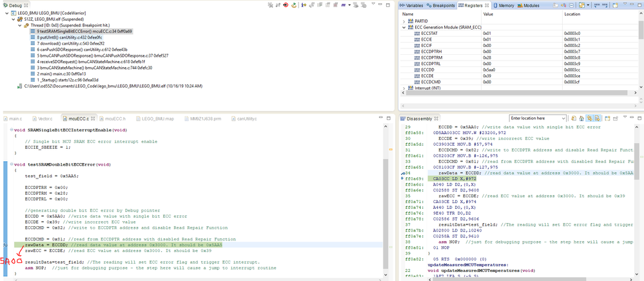Open the canUtility.c editor tab
This screenshot has width=644, height=281.
(244, 119)
